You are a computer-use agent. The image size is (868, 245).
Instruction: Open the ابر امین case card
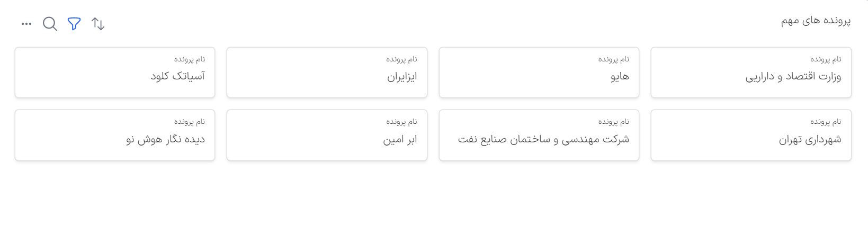point(327,135)
